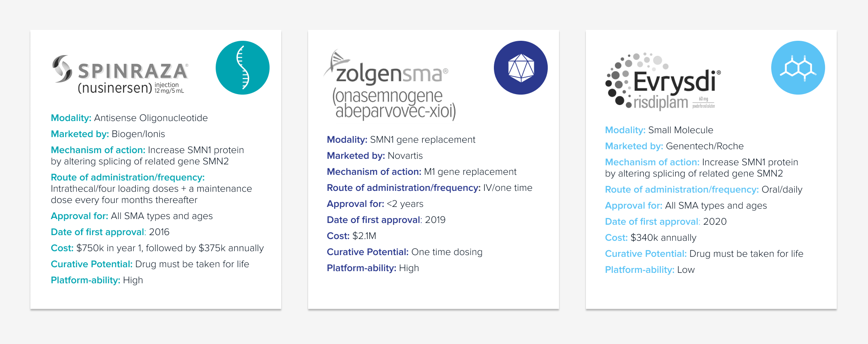The image size is (868, 344).
Task: Click the Marketed by Biogen/Ionis line
Action: [108, 134]
